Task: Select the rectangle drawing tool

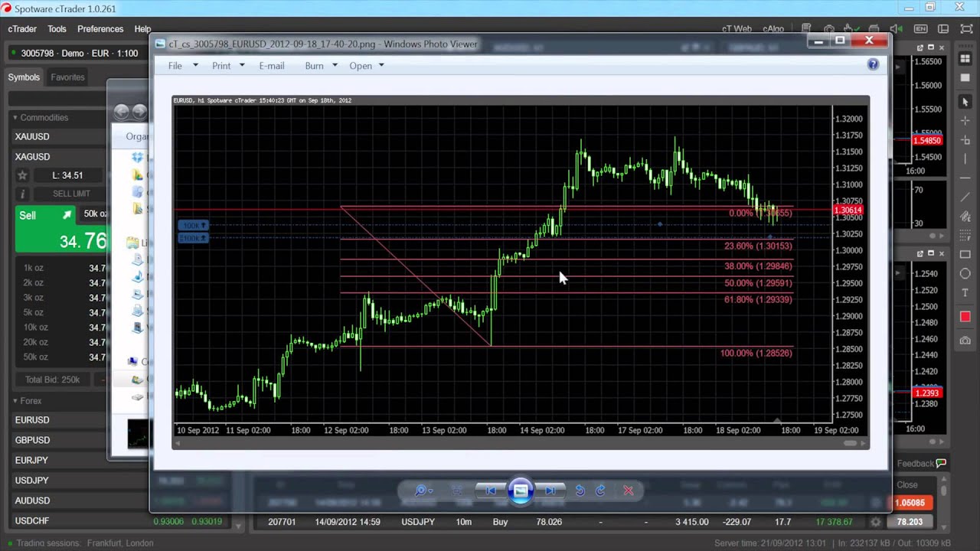Action: [x=965, y=254]
